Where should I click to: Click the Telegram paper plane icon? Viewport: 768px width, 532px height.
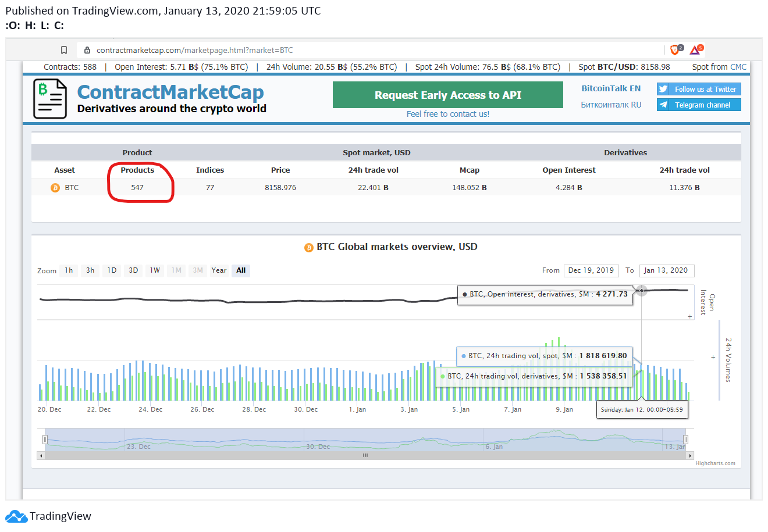pyautogui.click(x=663, y=105)
